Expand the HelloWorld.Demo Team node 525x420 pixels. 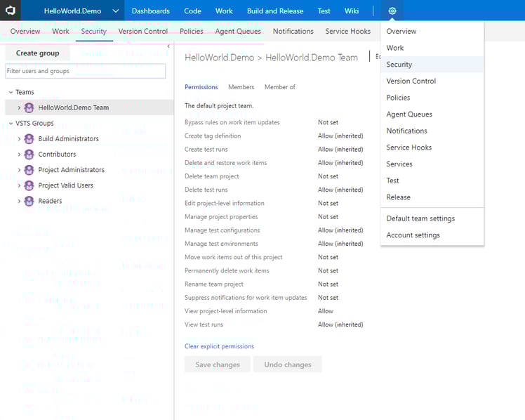(19, 108)
